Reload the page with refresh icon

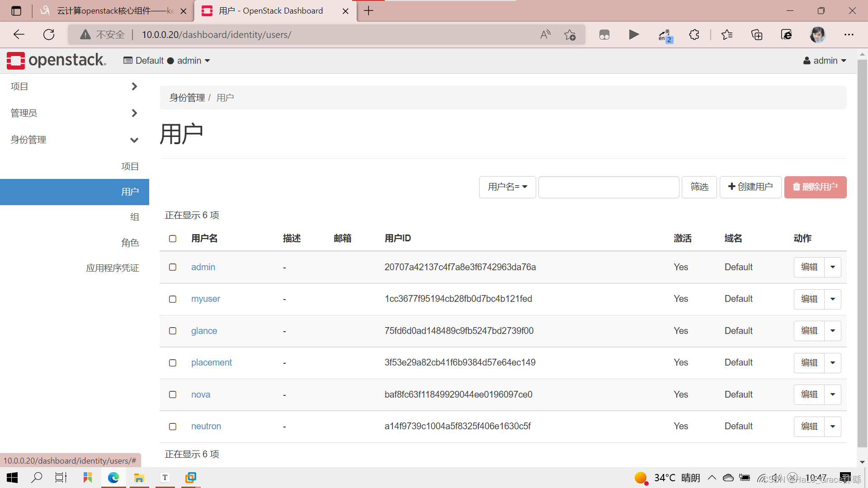tap(49, 34)
